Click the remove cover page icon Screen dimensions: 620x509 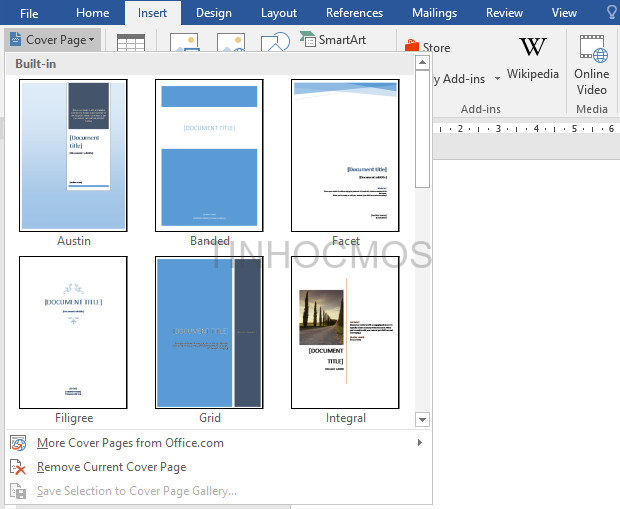point(18,467)
